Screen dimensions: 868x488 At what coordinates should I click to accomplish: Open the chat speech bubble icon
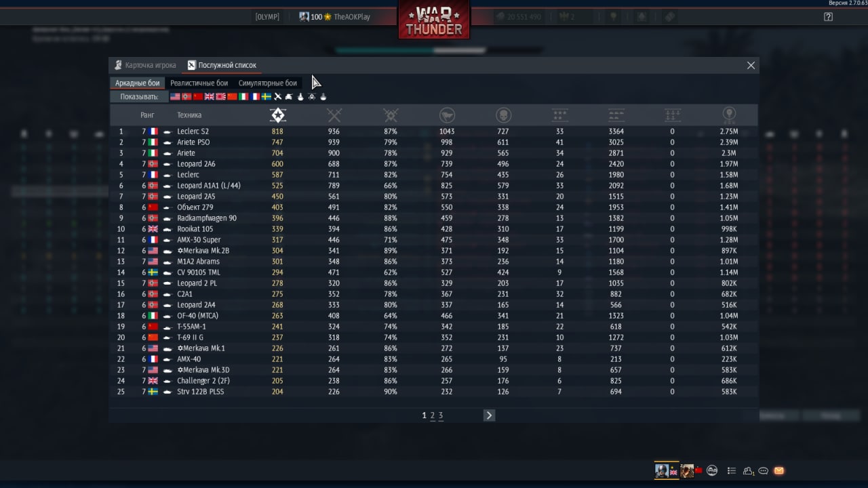[x=763, y=470]
